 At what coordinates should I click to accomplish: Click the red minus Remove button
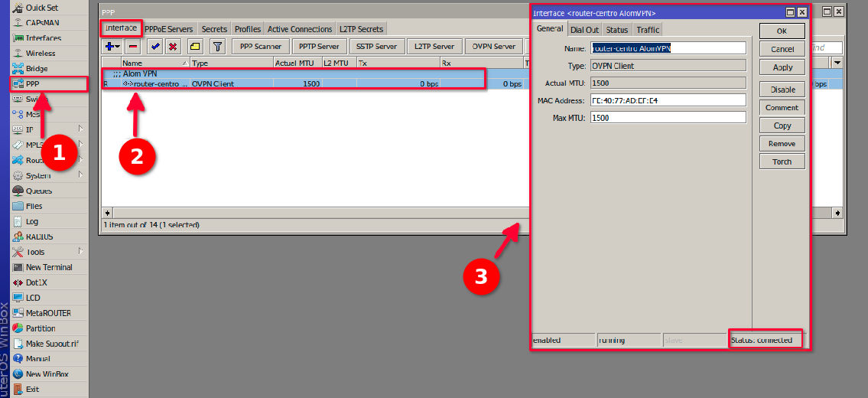point(133,47)
